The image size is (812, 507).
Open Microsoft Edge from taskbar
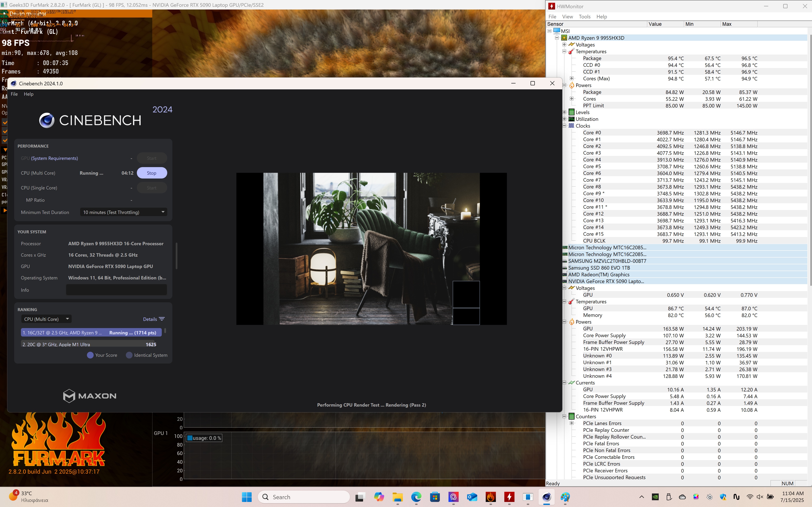(416, 497)
